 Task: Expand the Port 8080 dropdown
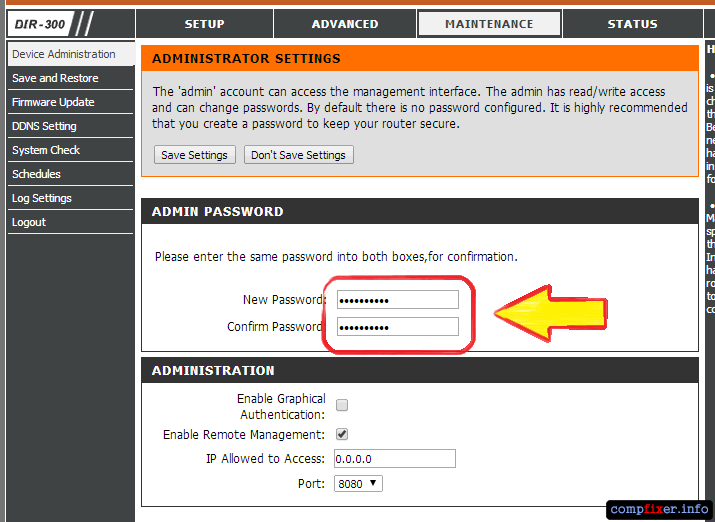coord(358,484)
